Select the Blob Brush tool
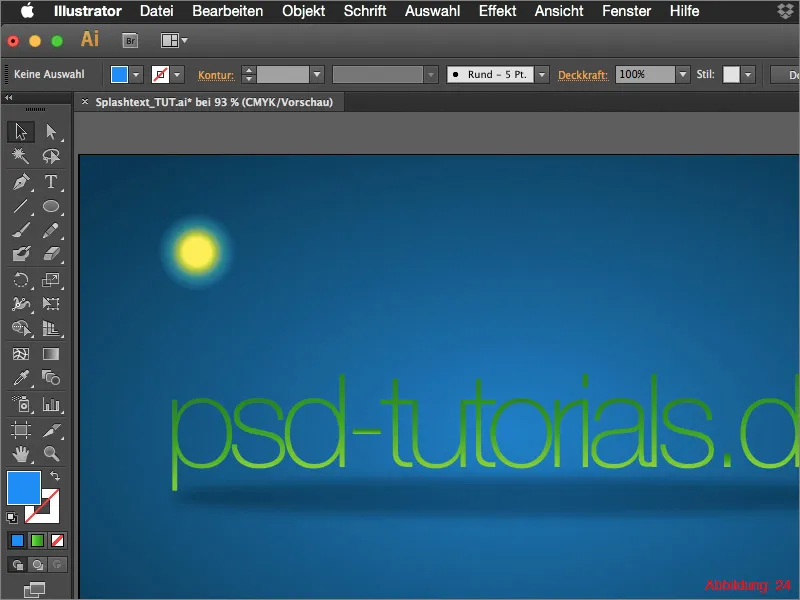The image size is (800, 600). pyautogui.click(x=21, y=254)
